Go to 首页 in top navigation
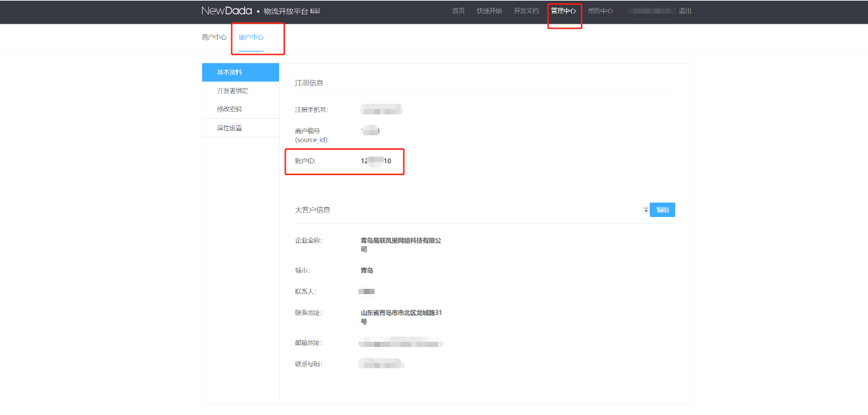 pos(459,11)
